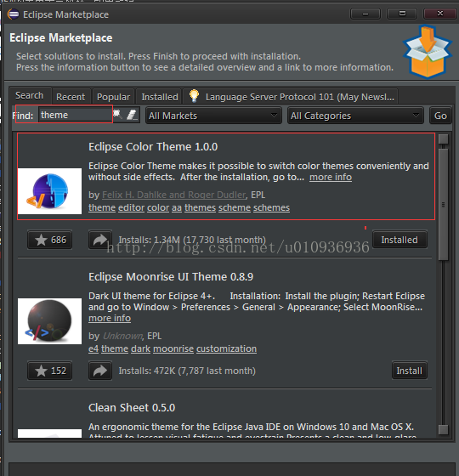Image resolution: width=459 pixels, height=476 pixels.
Task: Switch to the Installed tab
Action: (160, 97)
